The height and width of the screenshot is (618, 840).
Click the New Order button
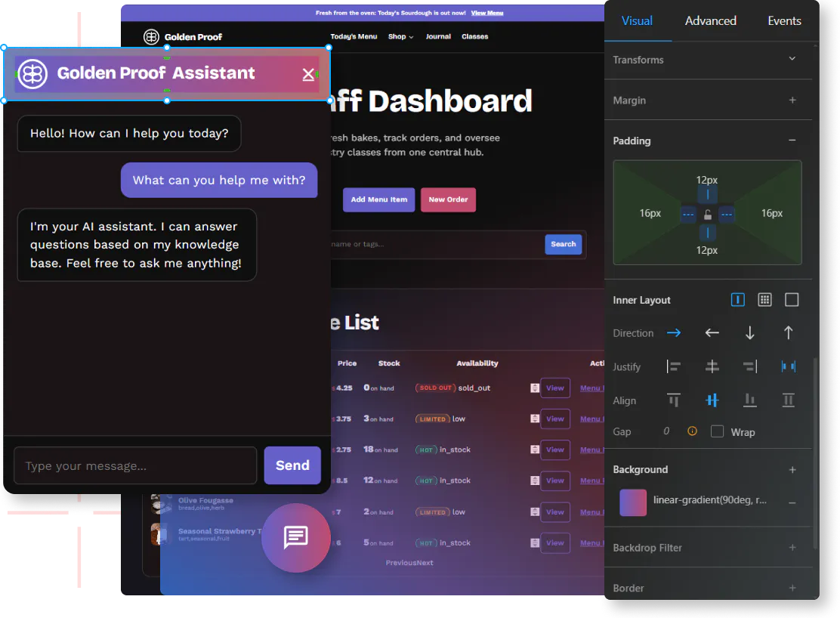click(449, 199)
